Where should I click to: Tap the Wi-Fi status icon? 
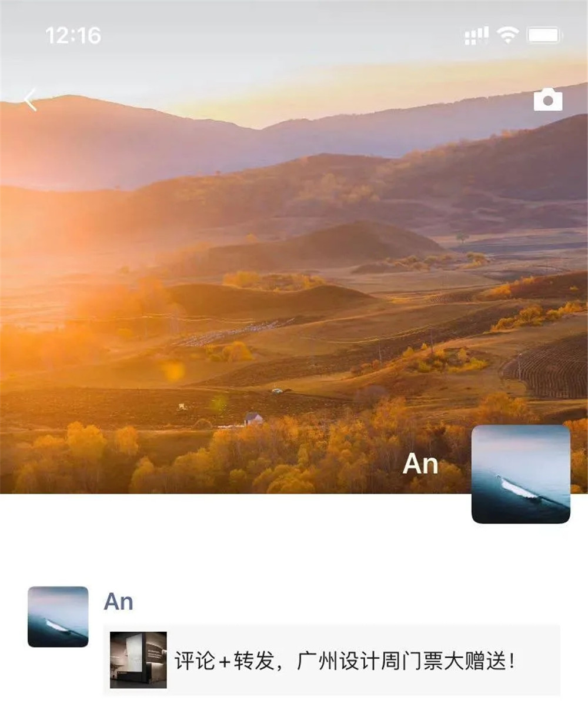point(507,35)
